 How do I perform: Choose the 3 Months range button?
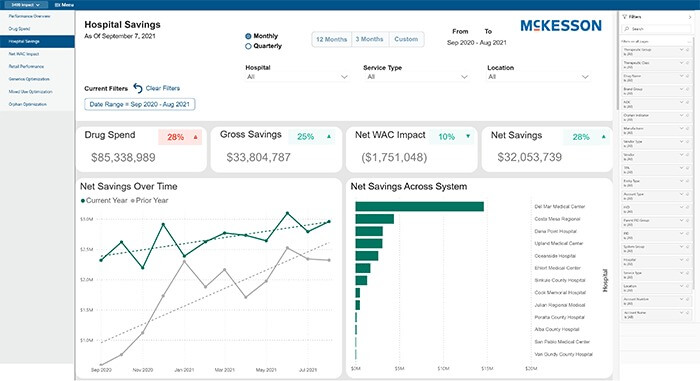[x=370, y=39]
